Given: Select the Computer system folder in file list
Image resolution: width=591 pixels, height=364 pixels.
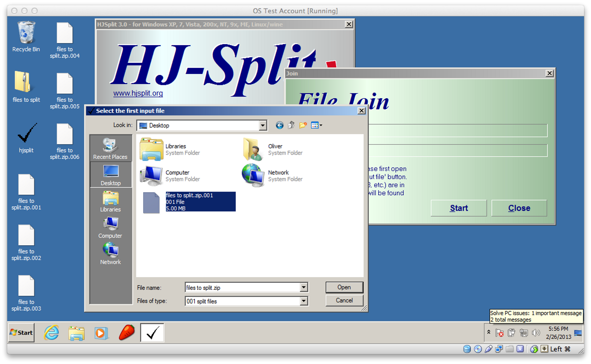Looking at the screenshot, I should tap(170, 176).
